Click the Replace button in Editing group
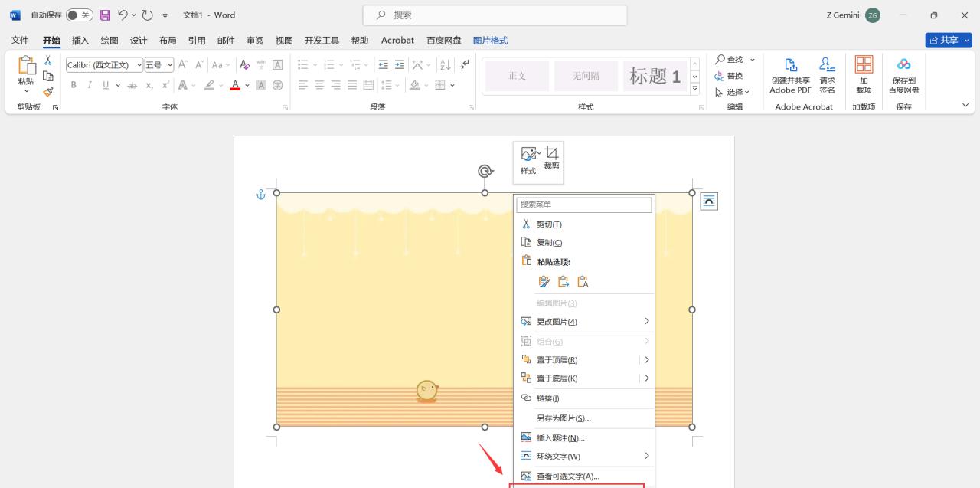 pyautogui.click(x=729, y=76)
